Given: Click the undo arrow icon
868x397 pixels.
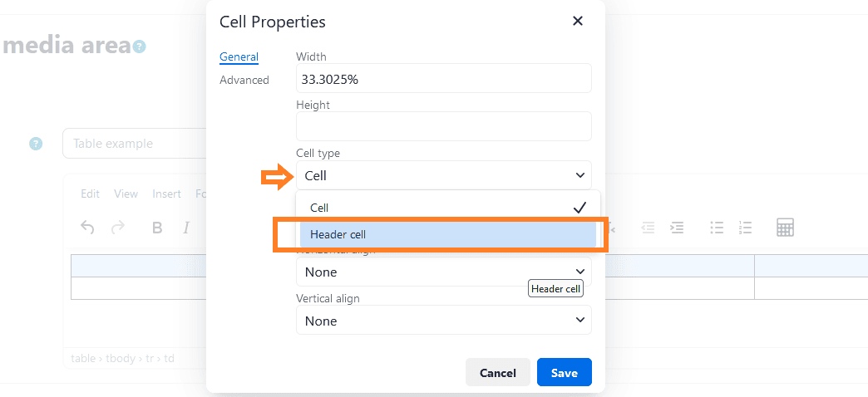Looking at the screenshot, I should tap(87, 227).
